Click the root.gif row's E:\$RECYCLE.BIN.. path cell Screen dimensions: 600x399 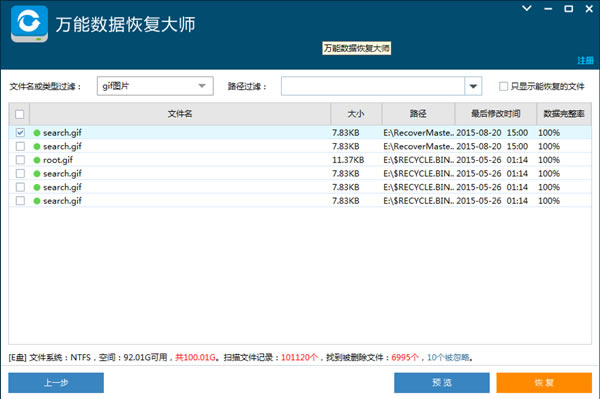(x=419, y=160)
